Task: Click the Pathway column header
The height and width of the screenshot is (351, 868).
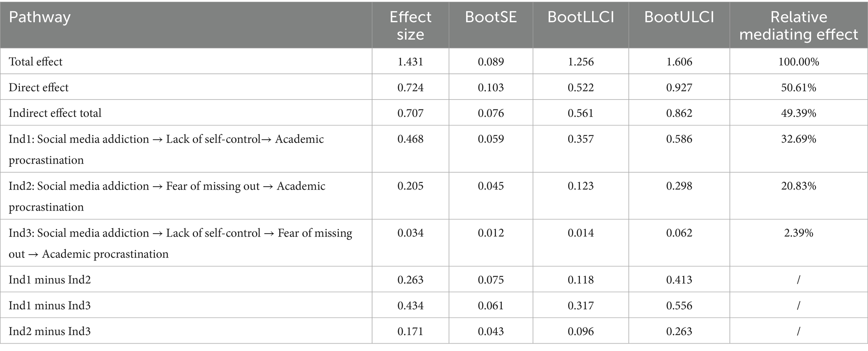Action: point(40,18)
